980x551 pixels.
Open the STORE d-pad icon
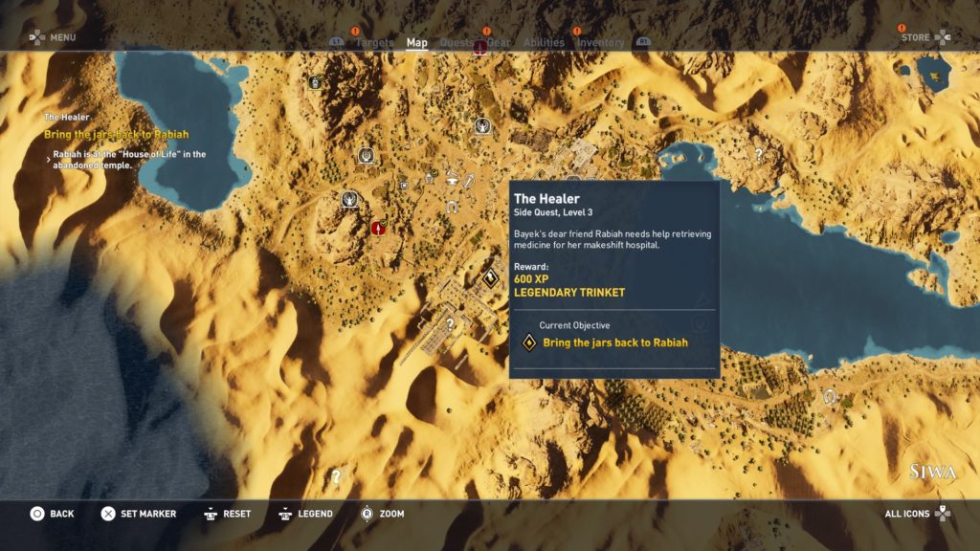click(943, 37)
